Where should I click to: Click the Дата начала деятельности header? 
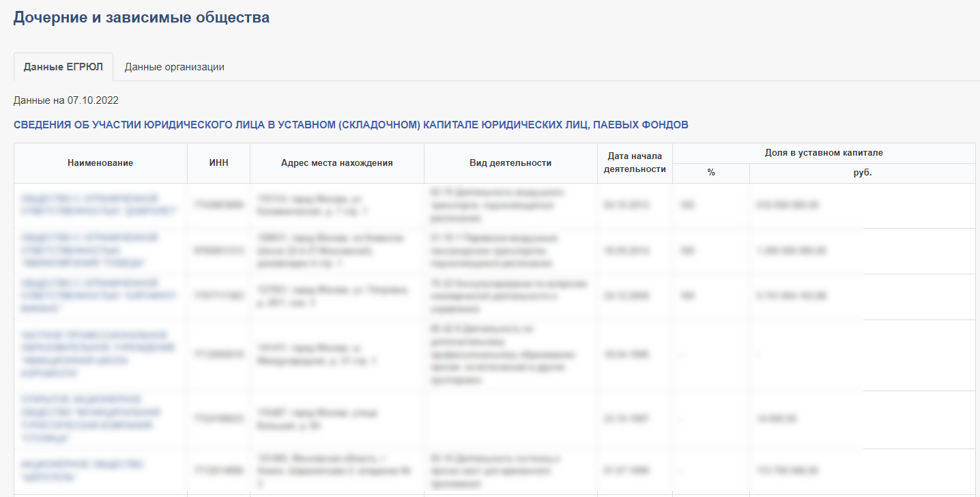(x=635, y=163)
